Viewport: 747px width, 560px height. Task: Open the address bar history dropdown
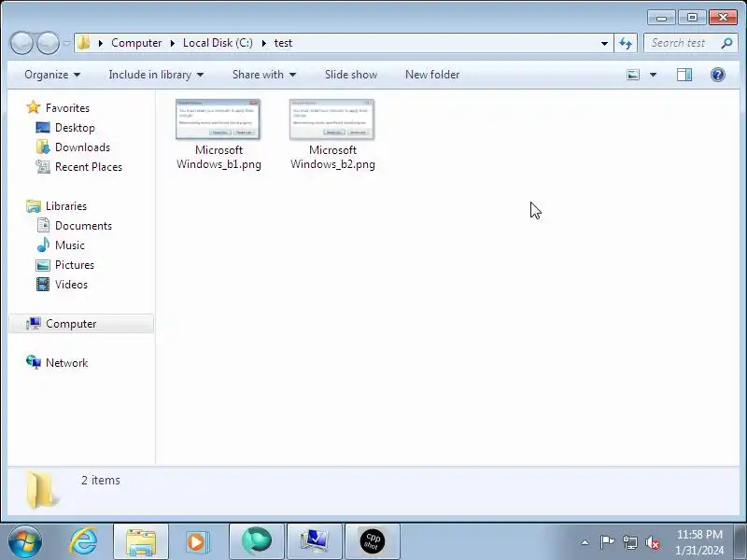[604, 43]
